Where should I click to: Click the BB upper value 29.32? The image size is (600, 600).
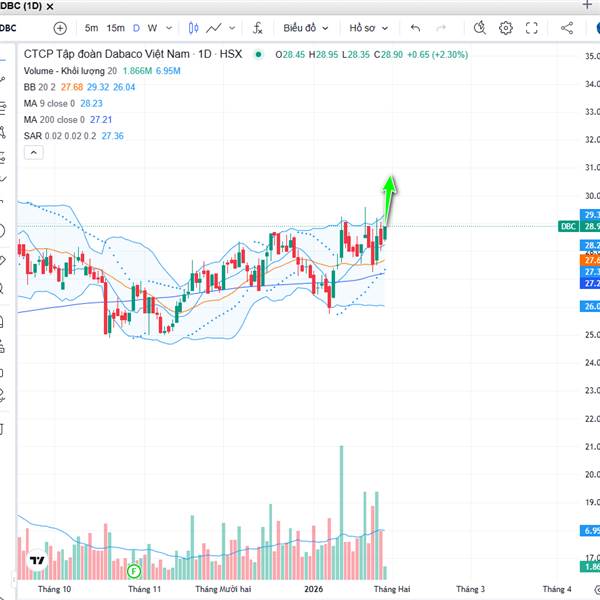tap(98, 87)
